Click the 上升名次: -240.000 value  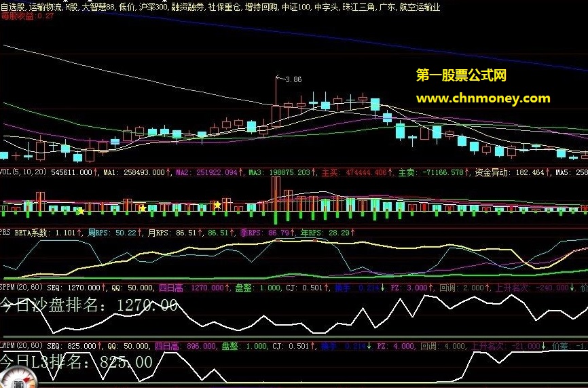[532, 288]
